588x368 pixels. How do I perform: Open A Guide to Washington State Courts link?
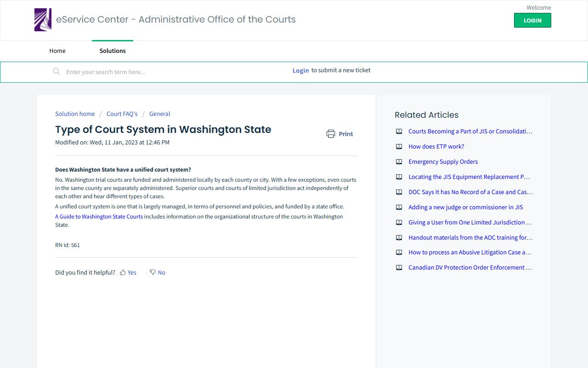99,217
